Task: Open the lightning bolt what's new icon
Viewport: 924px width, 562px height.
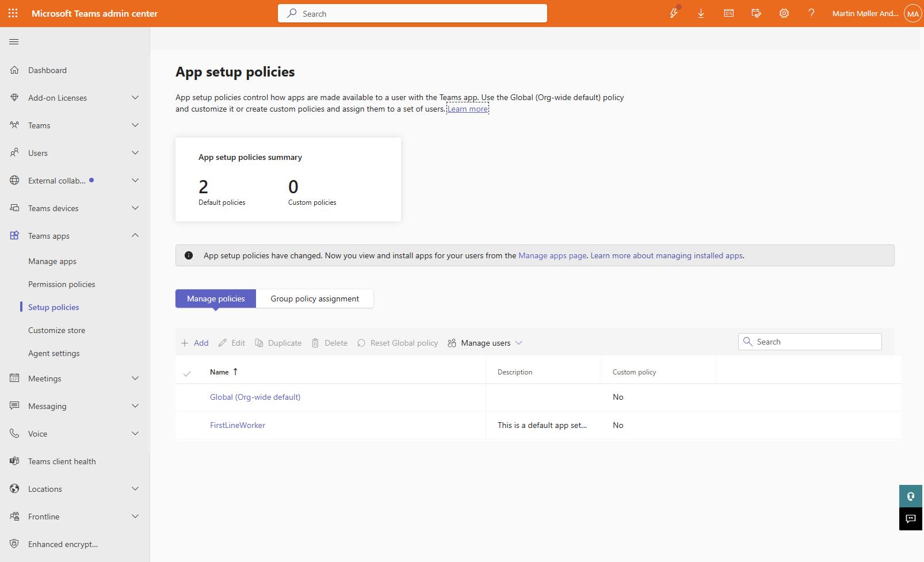Action: 674,13
